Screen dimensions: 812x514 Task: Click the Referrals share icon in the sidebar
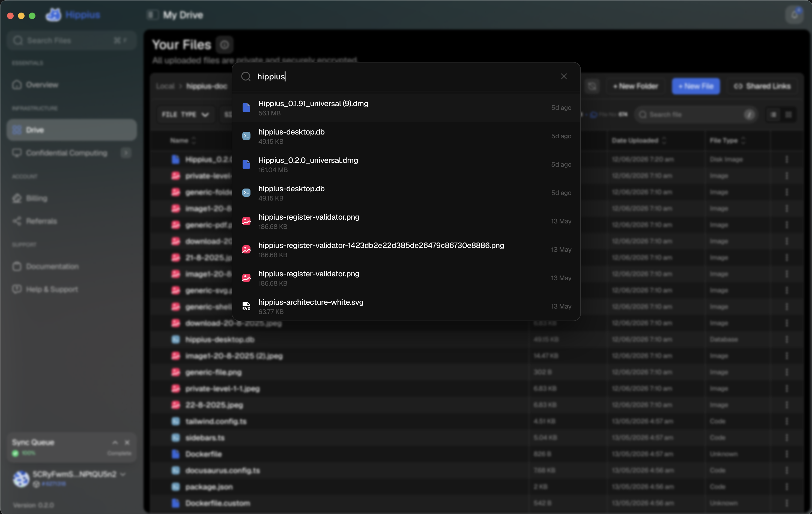[17, 221]
